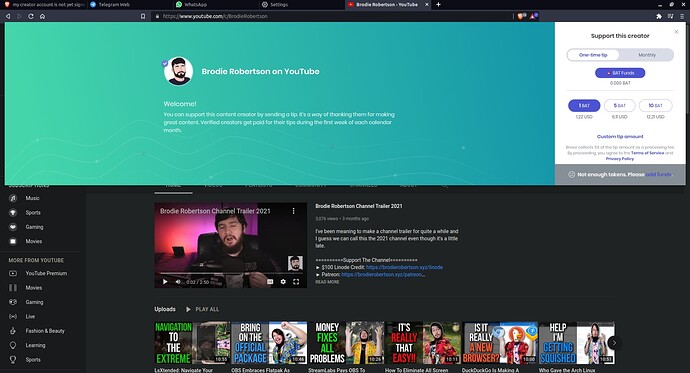Open Brave Rewards BAT icon
This screenshot has height=373, width=690.
(533, 16)
